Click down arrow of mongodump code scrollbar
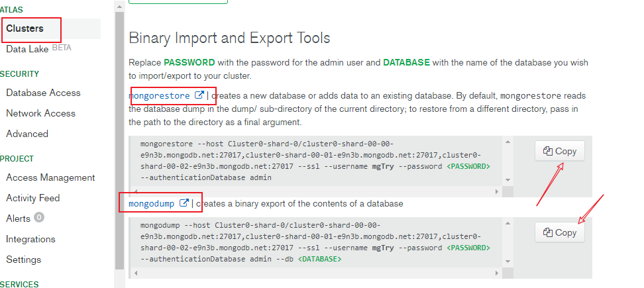The width and height of the screenshot is (644, 288). (508, 262)
